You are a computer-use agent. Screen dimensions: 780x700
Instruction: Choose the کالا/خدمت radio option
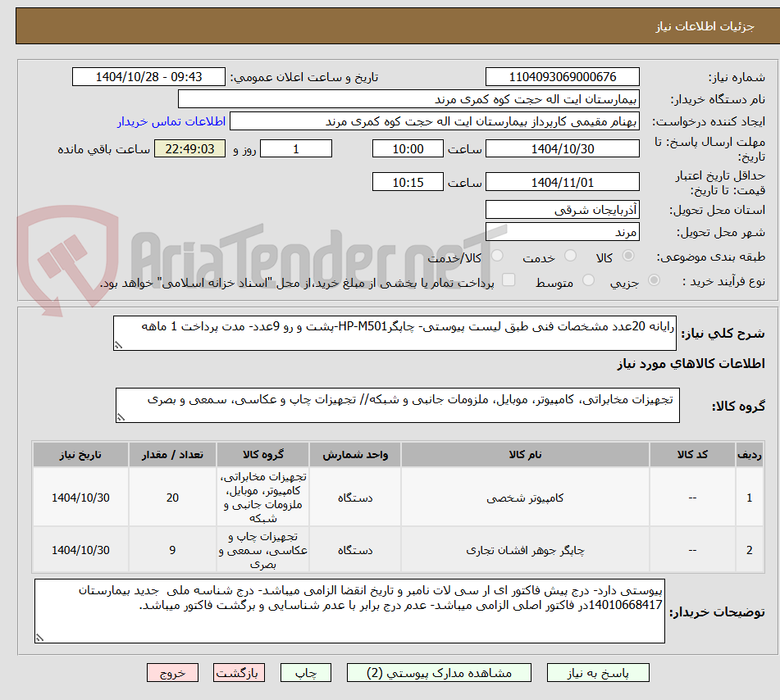click(498, 256)
